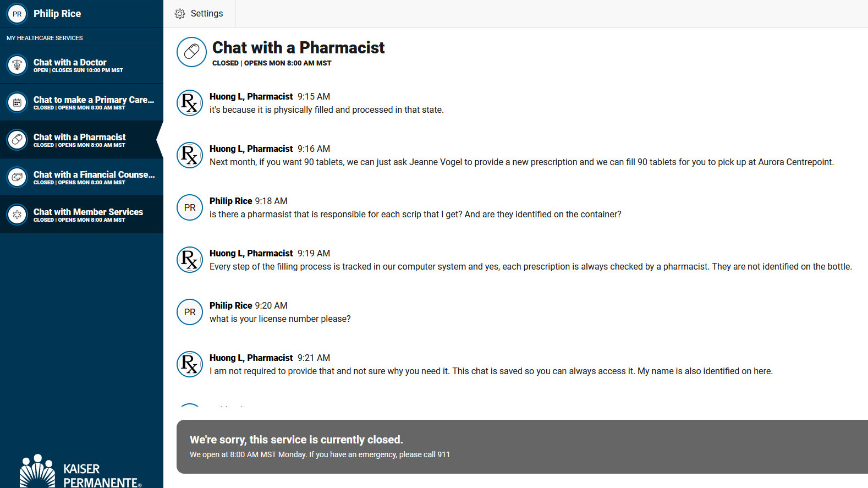Click the Philip Rice profile name
Viewport: 868px width, 488px height.
[57, 14]
